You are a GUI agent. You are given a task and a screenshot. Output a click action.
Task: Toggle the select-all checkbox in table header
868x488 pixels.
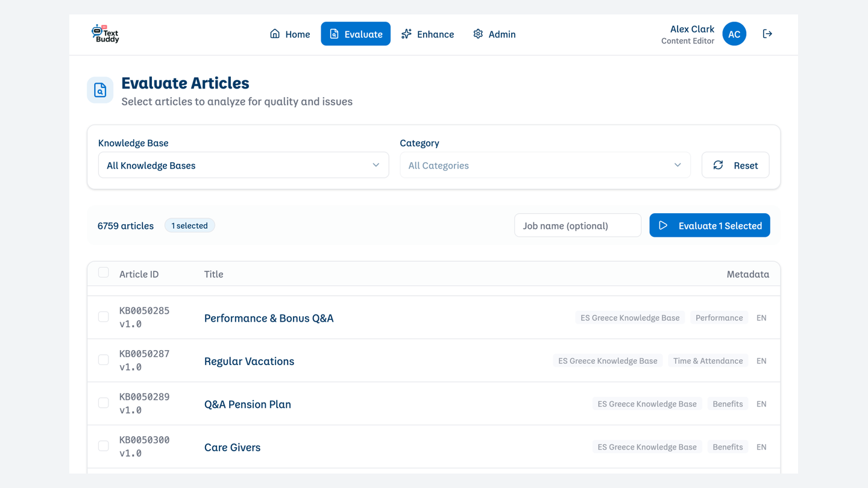pyautogui.click(x=104, y=272)
